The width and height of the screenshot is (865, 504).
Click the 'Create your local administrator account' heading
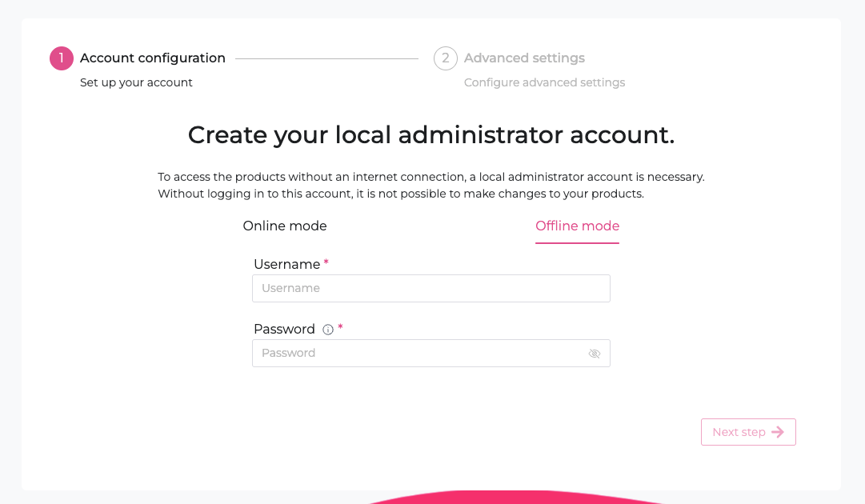[431, 135]
